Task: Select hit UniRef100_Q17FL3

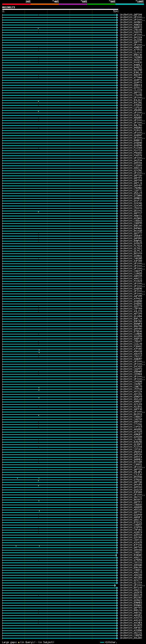Action: coord(131,251)
